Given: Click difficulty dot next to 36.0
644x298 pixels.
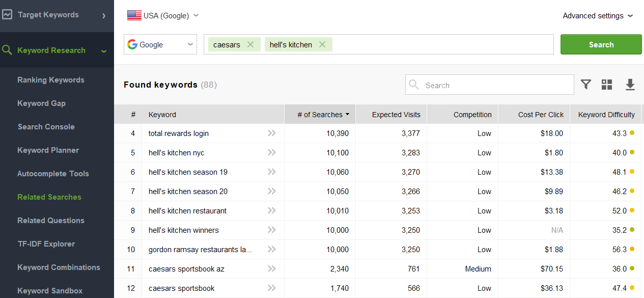Looking at the screenshot, I should coord(632,268).
